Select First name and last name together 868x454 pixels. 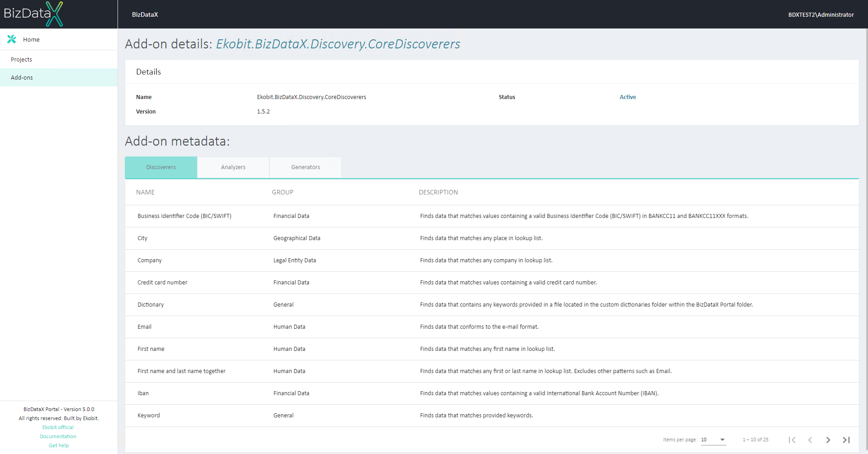click(492, 371)
